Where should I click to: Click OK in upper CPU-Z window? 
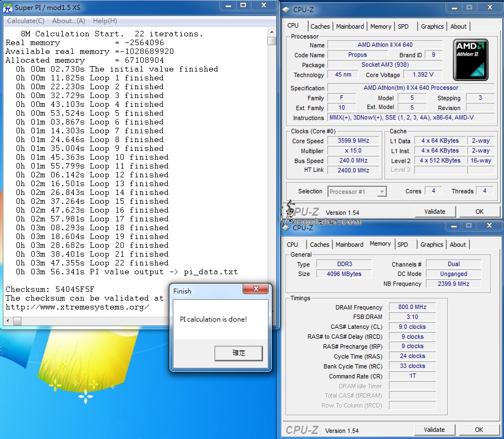[x=479, y=212]
